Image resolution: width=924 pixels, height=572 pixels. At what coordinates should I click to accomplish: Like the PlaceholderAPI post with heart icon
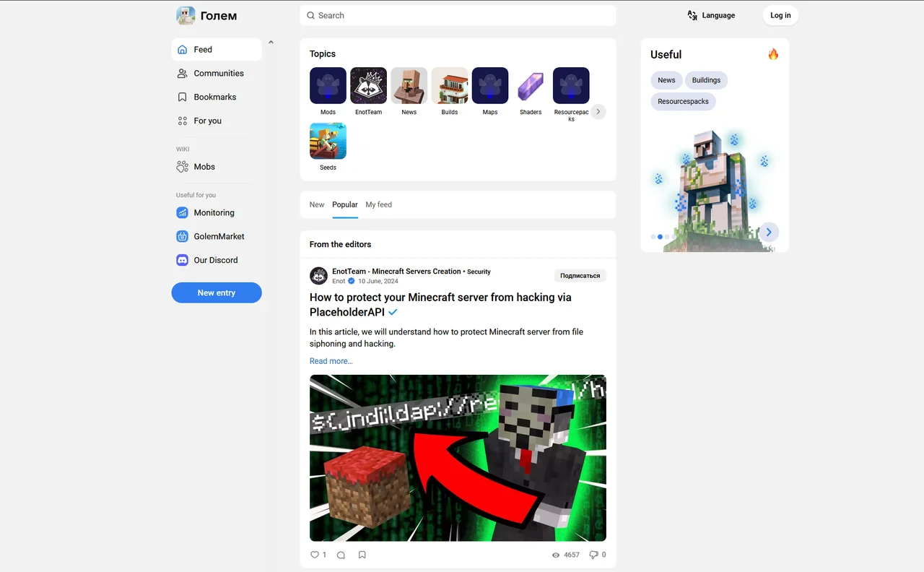314,555
